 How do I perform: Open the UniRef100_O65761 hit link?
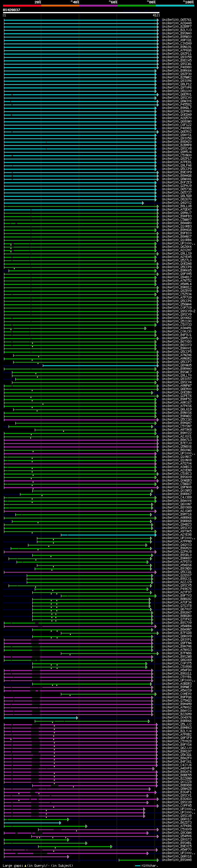pyautogui.click(x=176, y=20)
